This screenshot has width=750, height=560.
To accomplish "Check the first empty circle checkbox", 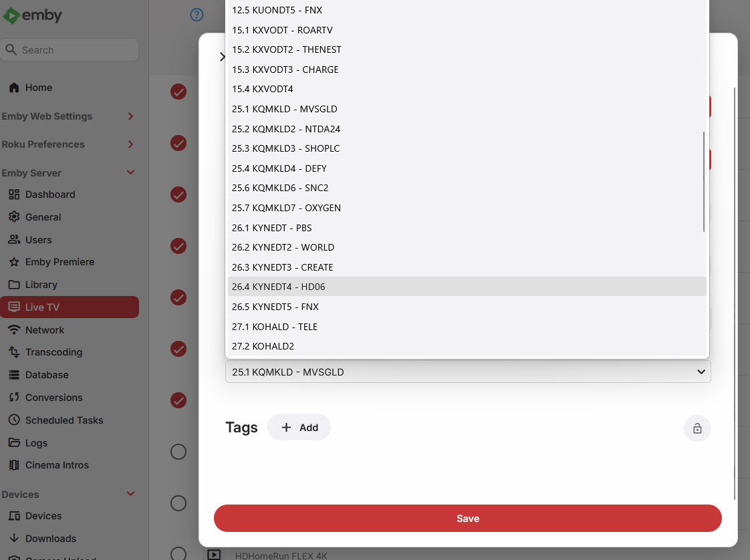I will [178, 452].
